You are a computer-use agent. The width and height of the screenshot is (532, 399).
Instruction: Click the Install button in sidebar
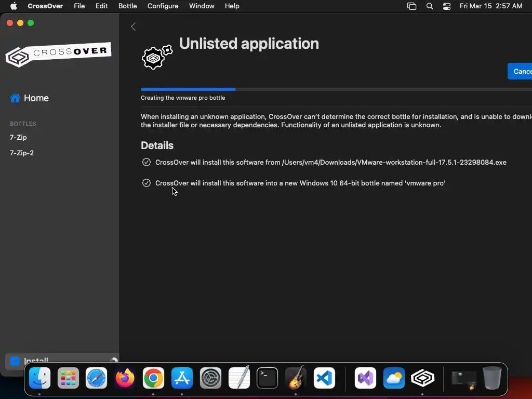[x=62, y=361]
